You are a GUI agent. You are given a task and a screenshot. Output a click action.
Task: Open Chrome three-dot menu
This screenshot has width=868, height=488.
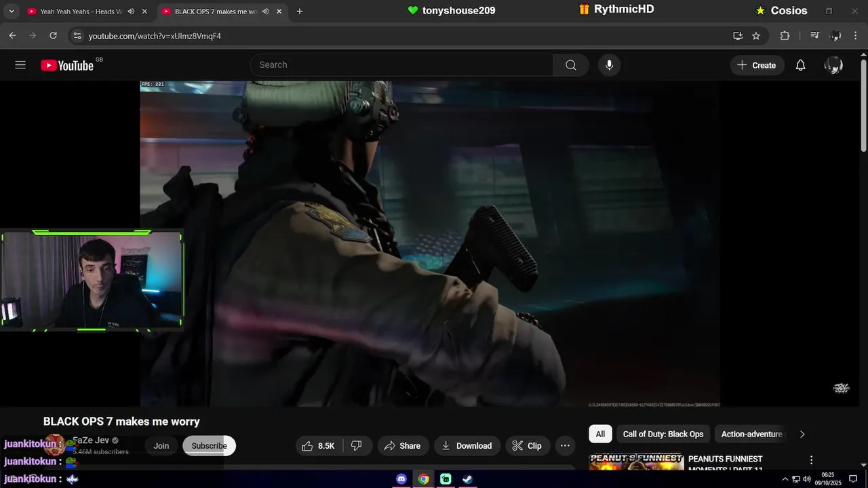coord(855,36)
